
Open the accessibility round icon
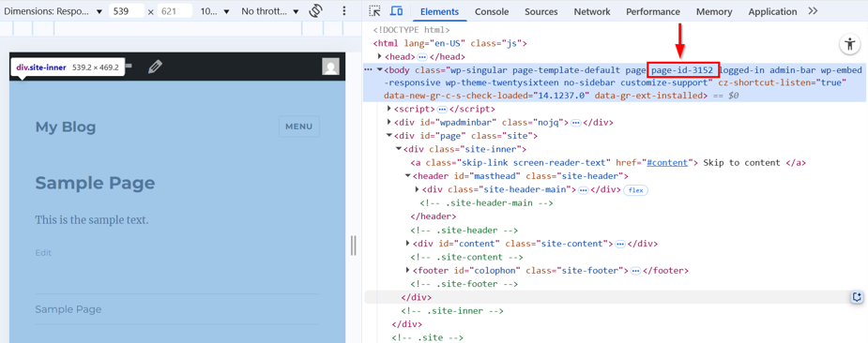point(849,44)
